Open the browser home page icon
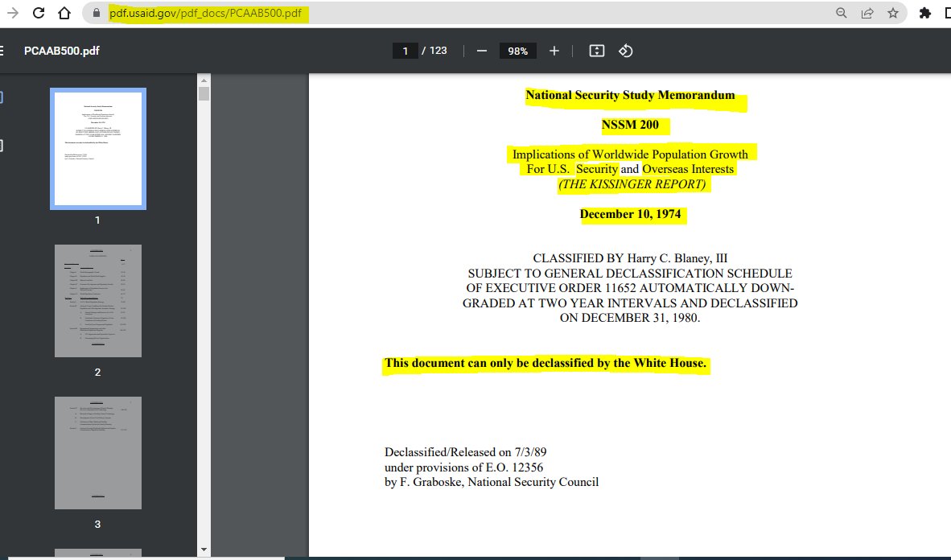 click(64, 13)
